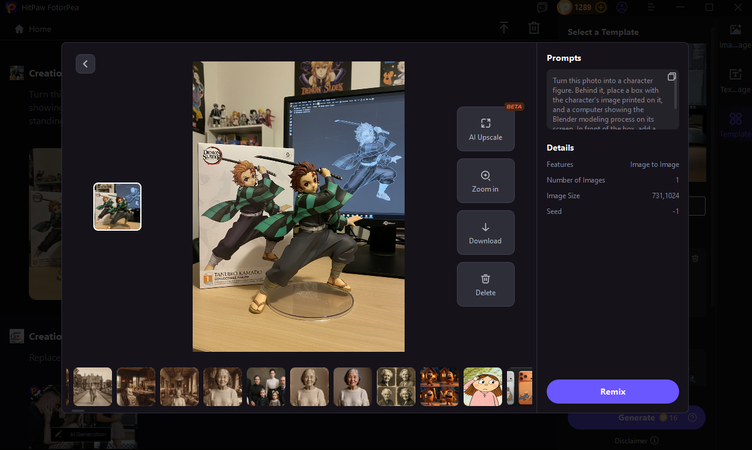
Task: Select the sepia street scene thumbnail
Action: point(93,387)
